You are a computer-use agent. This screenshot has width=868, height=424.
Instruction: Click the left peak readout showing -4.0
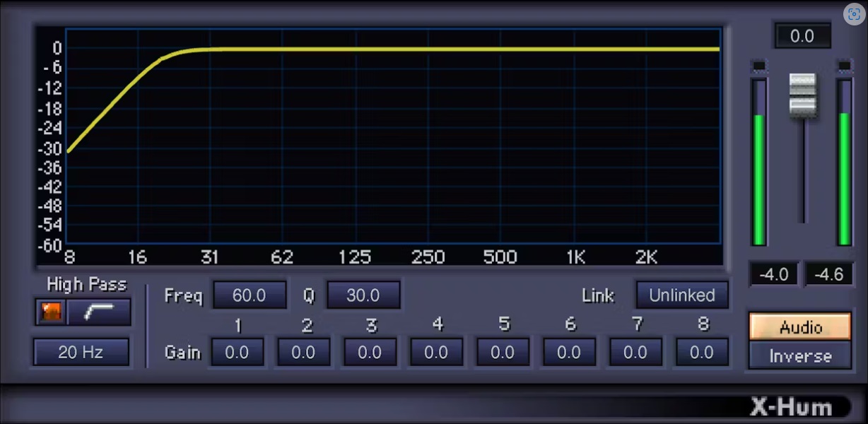tap(774, 274)
